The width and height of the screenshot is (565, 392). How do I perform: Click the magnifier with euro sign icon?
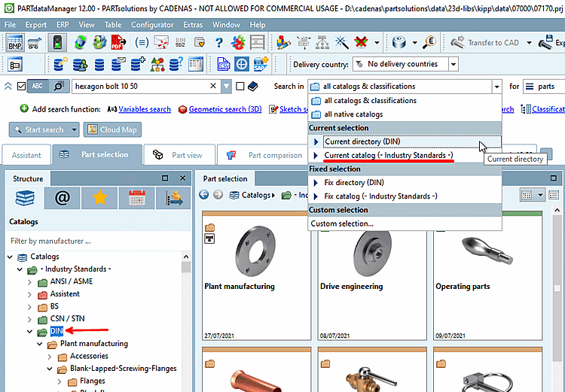coord(429,42)
